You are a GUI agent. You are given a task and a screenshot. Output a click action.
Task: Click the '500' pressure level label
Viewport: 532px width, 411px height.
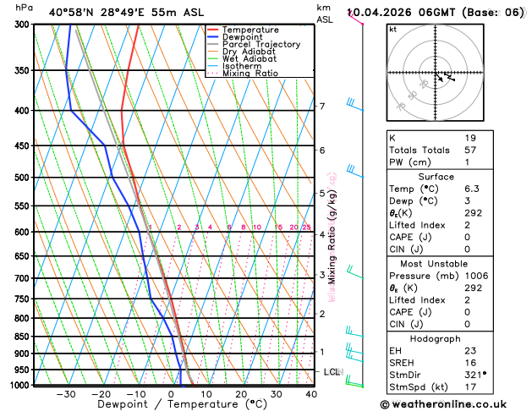coord(24,178)
